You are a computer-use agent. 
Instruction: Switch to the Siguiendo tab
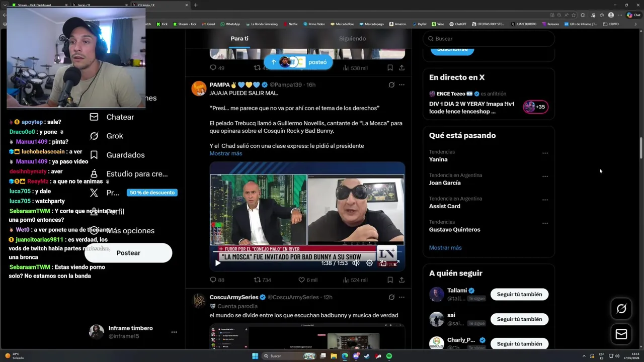[x=352, y=38]
